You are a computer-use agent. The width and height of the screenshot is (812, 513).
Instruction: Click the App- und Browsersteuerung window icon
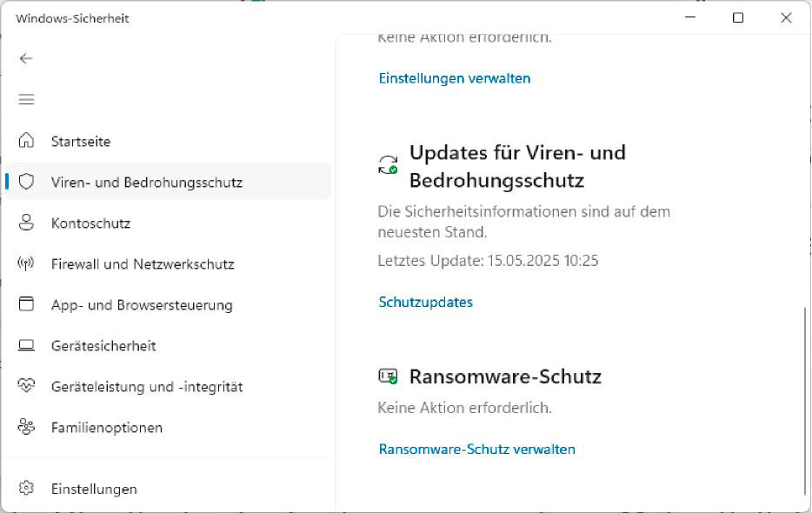pos(26,304)
